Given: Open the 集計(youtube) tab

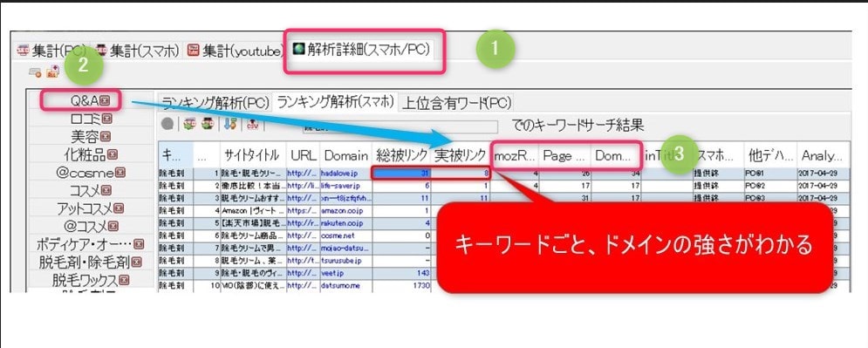Looking at the screenshot, I should point(235,51).
